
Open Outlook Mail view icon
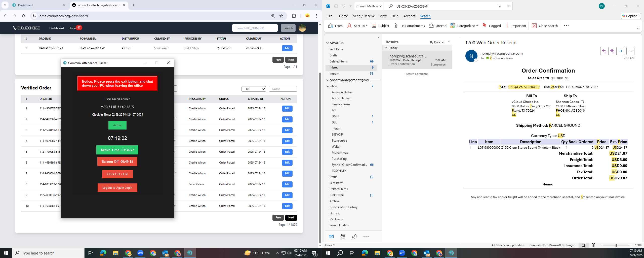tap(331, 237)
